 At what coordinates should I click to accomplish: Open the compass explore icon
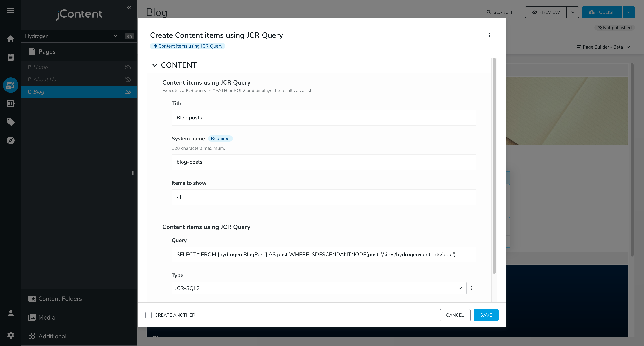click(11, 140)
